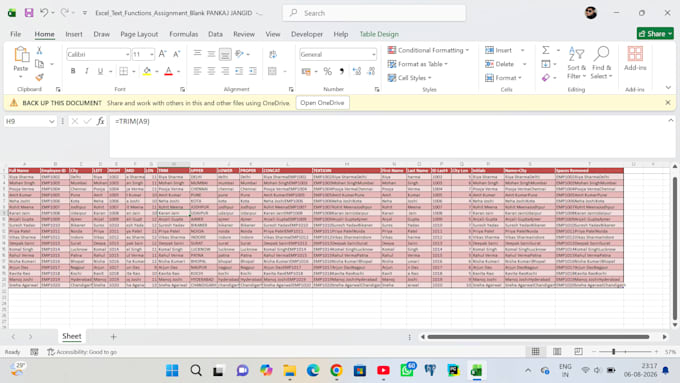Open Add-ins from the ribbon
This screenshot has width=680, height=383.
point(635,59)
